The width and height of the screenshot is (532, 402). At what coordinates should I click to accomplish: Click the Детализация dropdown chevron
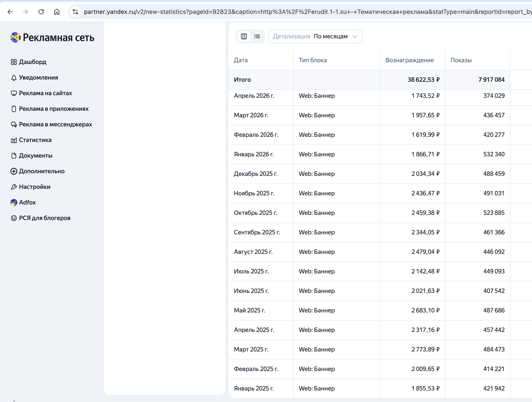355,37
